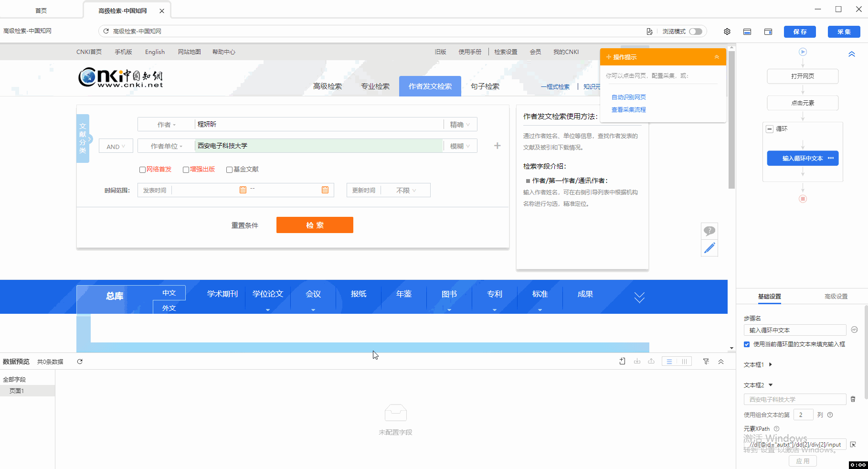Image resolution: width=868 pixels, height=469 pixels.
Task: Click the orange 检索 button
Action: coord(315,225)
